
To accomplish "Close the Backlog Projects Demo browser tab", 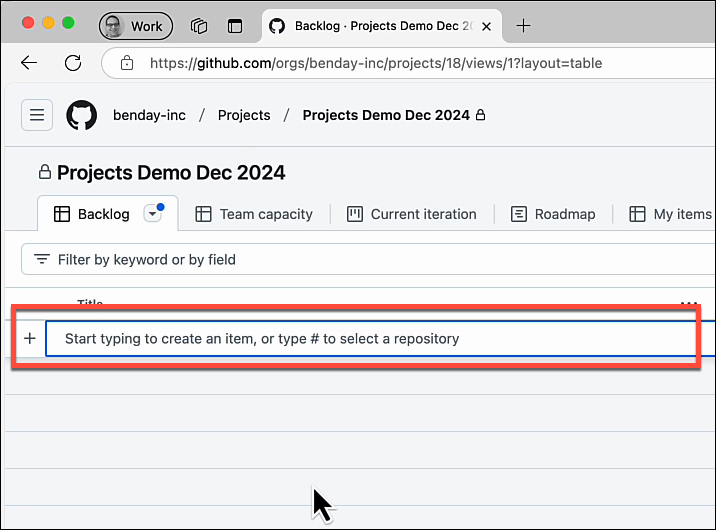I will pos(486,26).
